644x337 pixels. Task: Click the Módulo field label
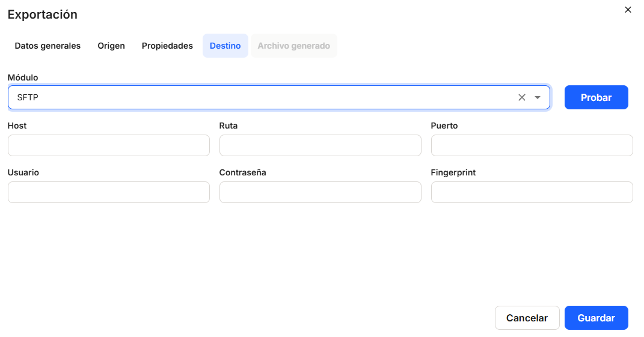pyautogui.click(x=23, y=78)
